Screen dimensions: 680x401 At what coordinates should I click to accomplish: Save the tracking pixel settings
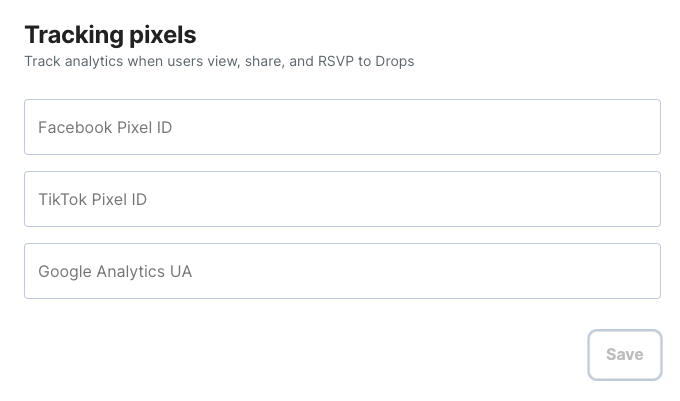(x=624, y=354)
